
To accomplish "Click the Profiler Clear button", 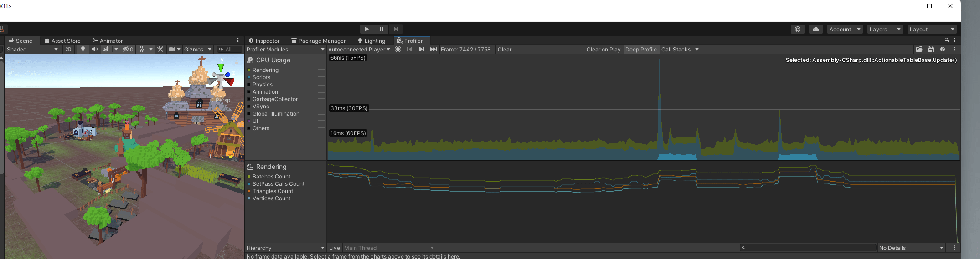I will 505,49.
